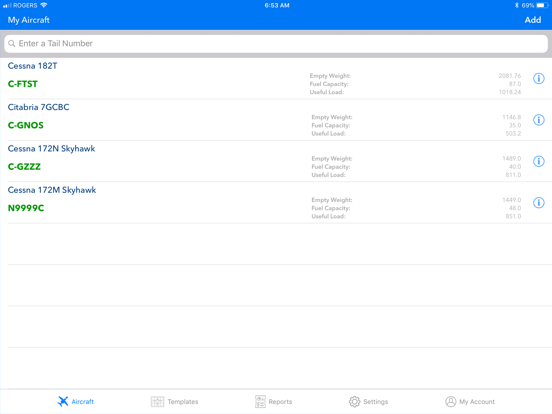Viewport: 552px width, 414px height.
Task: Tap the Aircraft tab airplane icon
Action: tap(63, 401)
